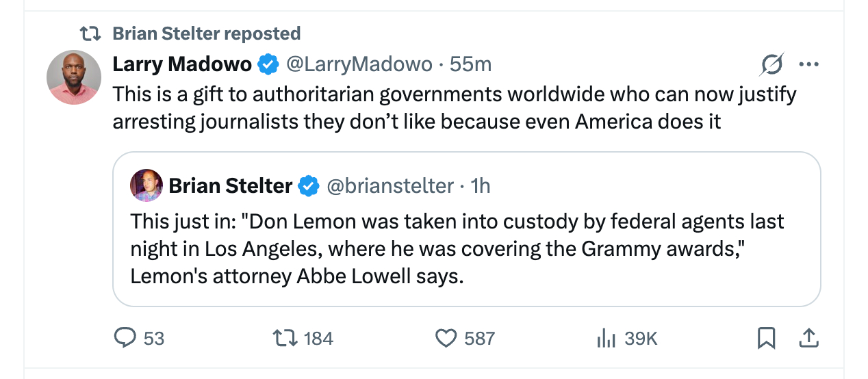Screen dimensions: 868x379
Task: Click Larry Madowo's profile picture
Action: click(74, 77)
